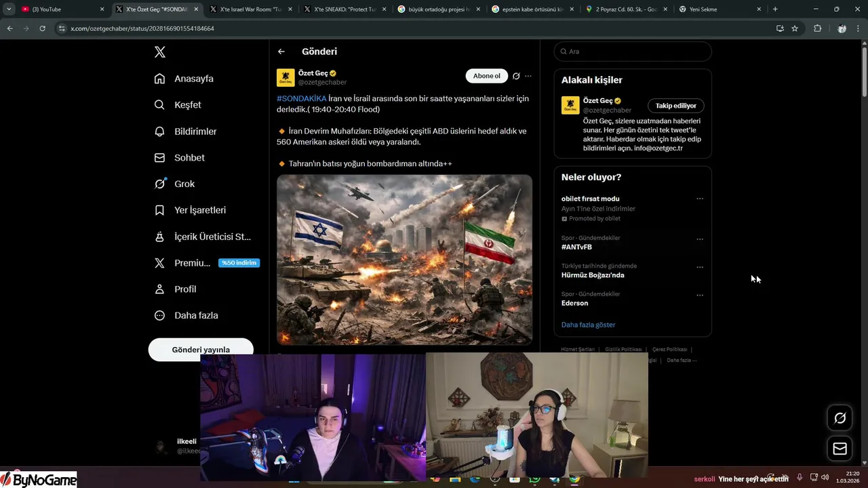Open Grok from the left sidebar
The image size is (868, 488).
[x=174, y=184]
